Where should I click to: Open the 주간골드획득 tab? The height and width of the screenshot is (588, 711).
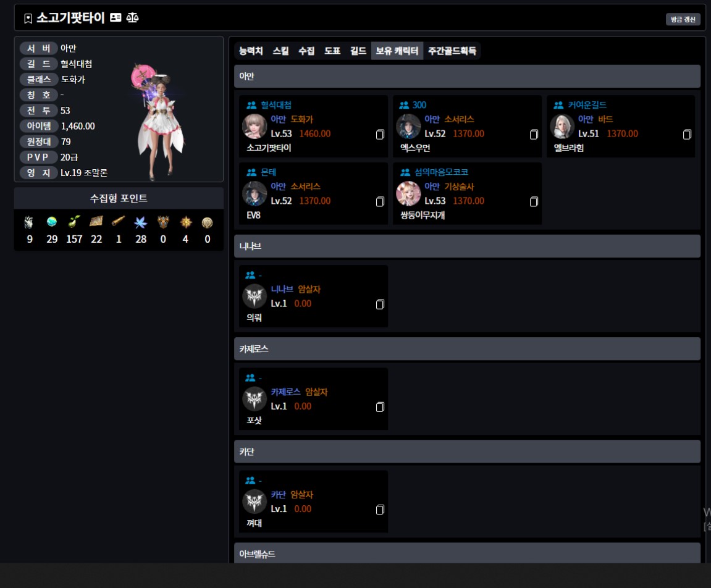tap(452, 51)
